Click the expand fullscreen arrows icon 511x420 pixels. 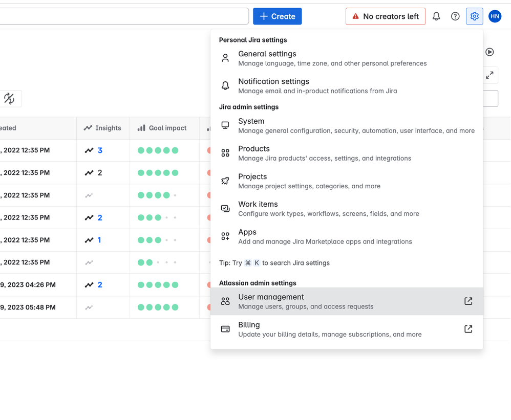pyautogui.click(x=489, y=75)
